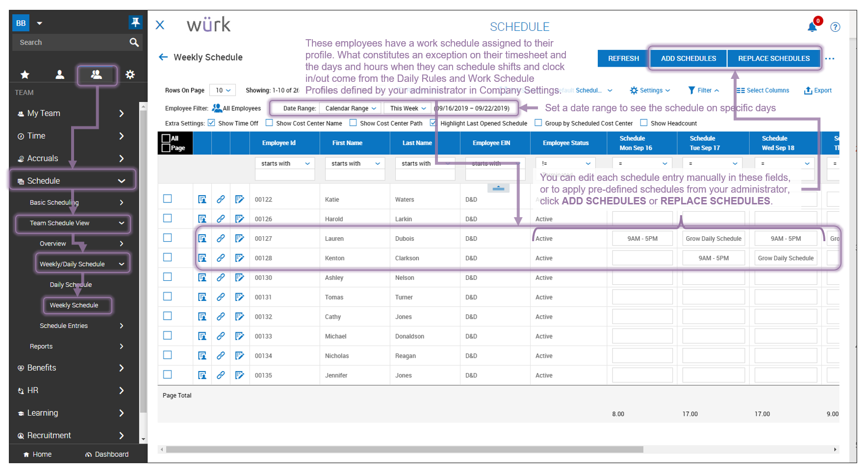This screenshot has width=868, height=474.
Task: Open the BB account dropdown arrow
Action: click(40, 23)
